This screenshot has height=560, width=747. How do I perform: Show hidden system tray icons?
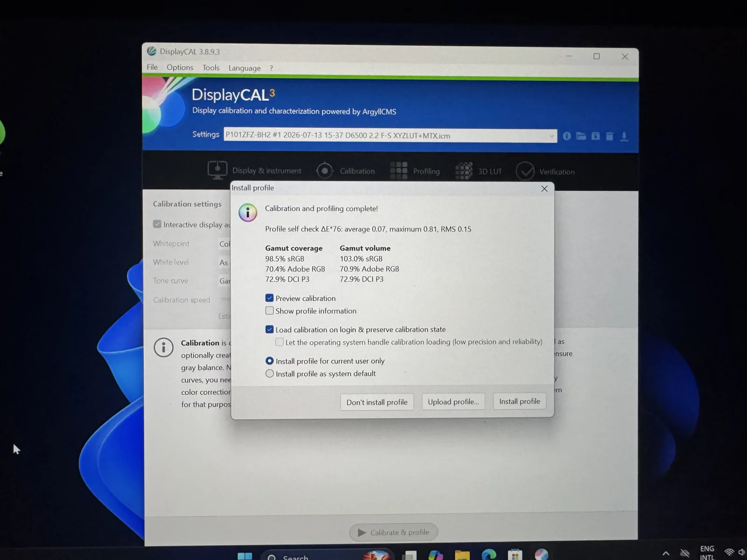coord(666,553)
